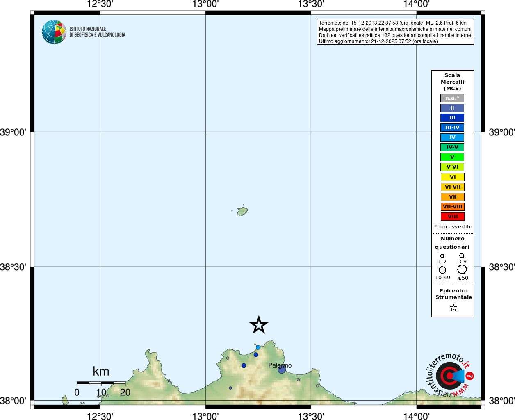Click the ≥50 questionnaire circle in legend

pos(462,269)
